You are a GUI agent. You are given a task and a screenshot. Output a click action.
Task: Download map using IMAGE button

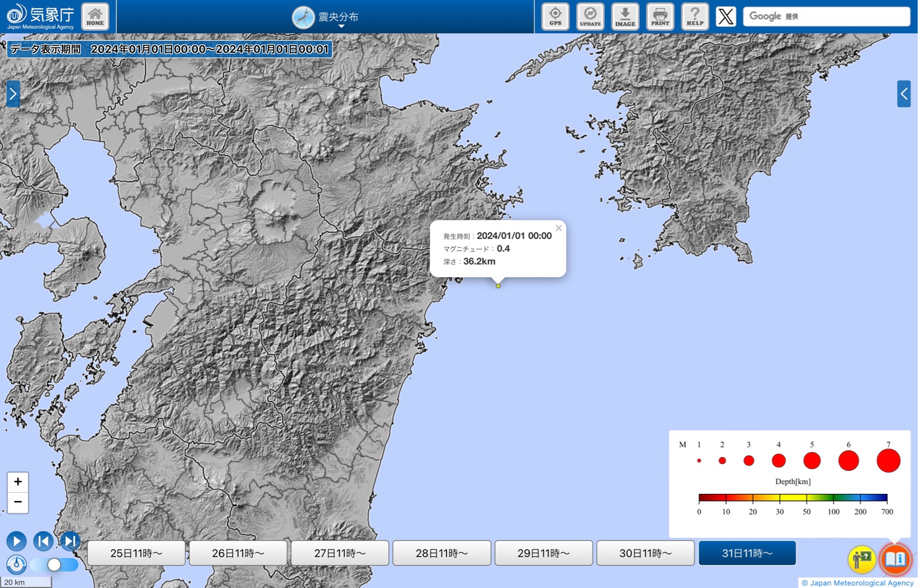(625, 16)
